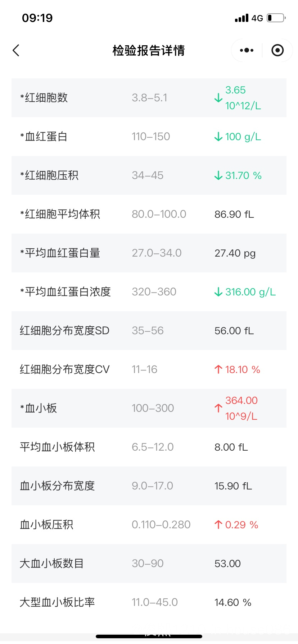The image size is (298, 644).
Task: Select the 血小板压积 row label
Action: tap(46, 525)
